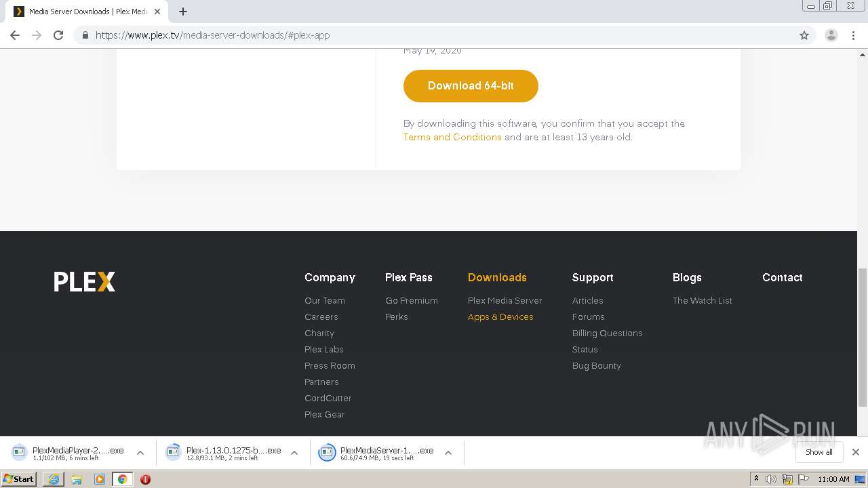Close the downloads shelf
The width and height of the screenshot is (868, 488).
(x=856, y=452)
